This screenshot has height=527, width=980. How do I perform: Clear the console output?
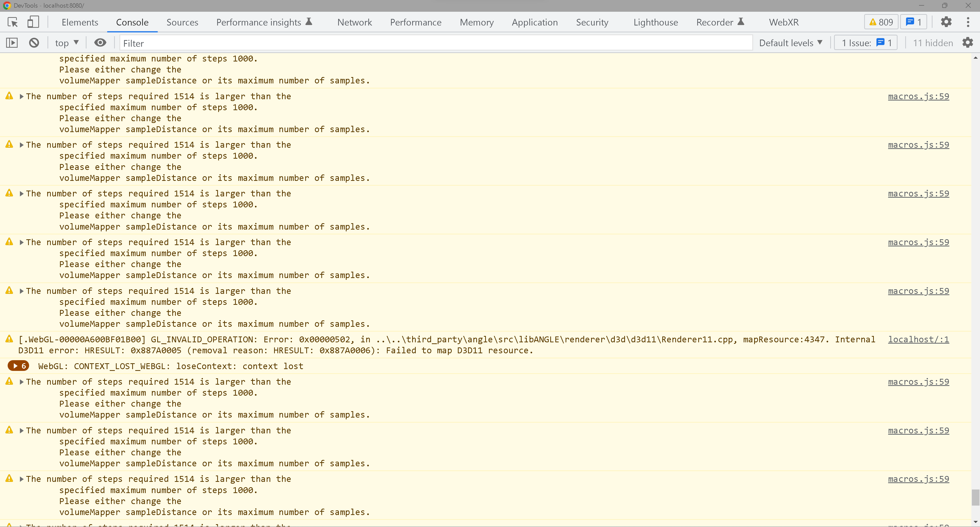point(34,43)
